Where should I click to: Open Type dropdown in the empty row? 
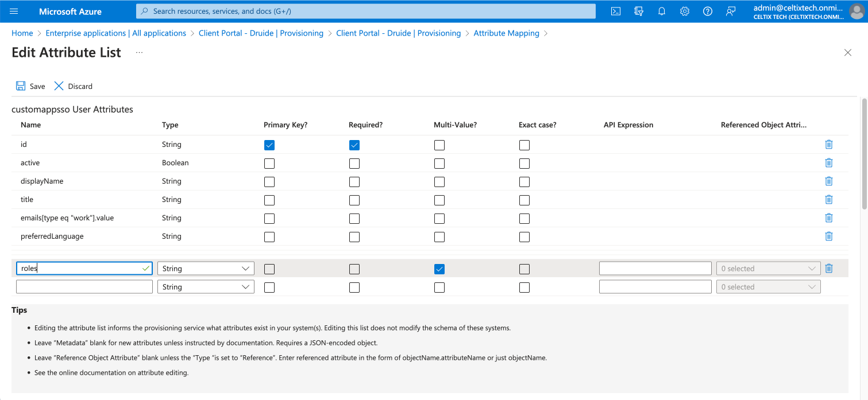coord(206,287)
